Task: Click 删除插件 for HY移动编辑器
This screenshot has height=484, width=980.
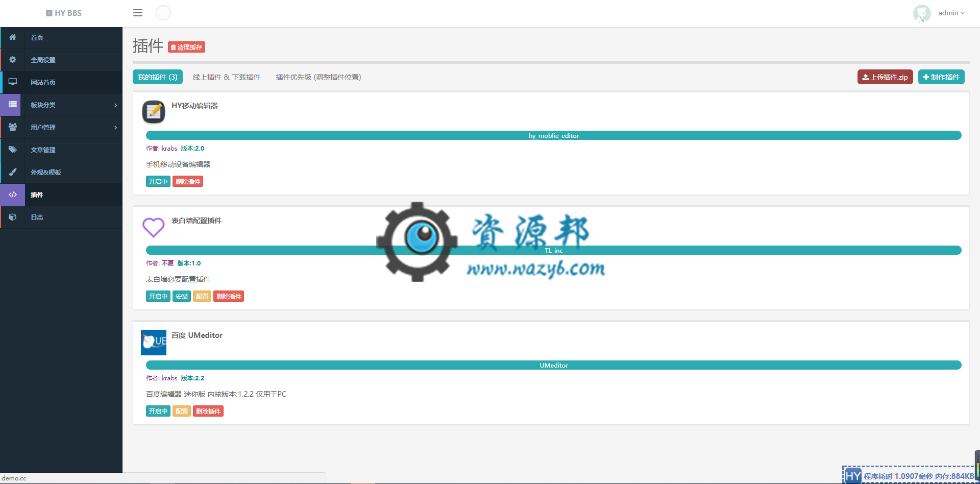Action: tap(188, 181)
